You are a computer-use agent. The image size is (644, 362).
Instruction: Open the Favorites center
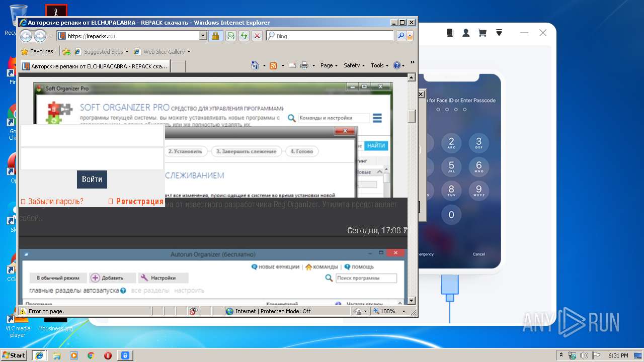(37, 51)
